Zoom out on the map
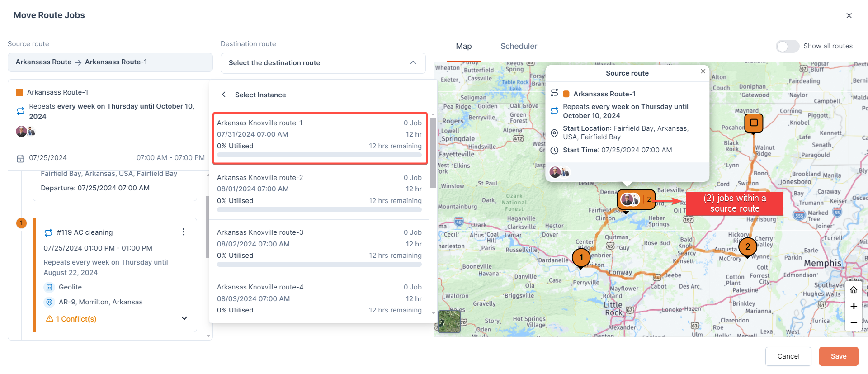 pos(854,322)
